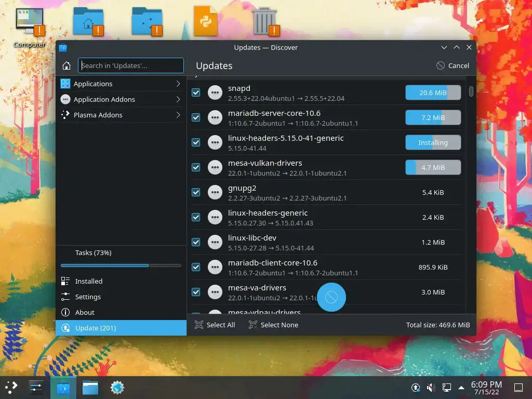The width and height of the screenshot is (532, 399).
Task: Click the snapd package icon
Action: pos(215,92)
